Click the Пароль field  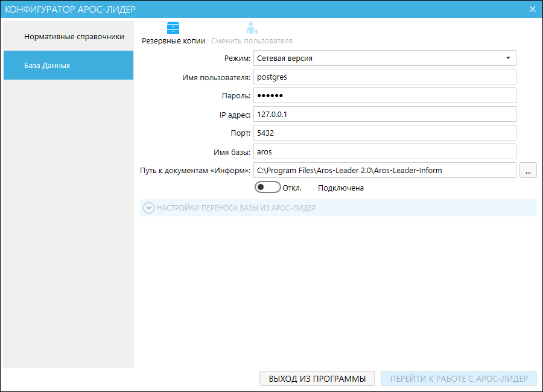385,95
